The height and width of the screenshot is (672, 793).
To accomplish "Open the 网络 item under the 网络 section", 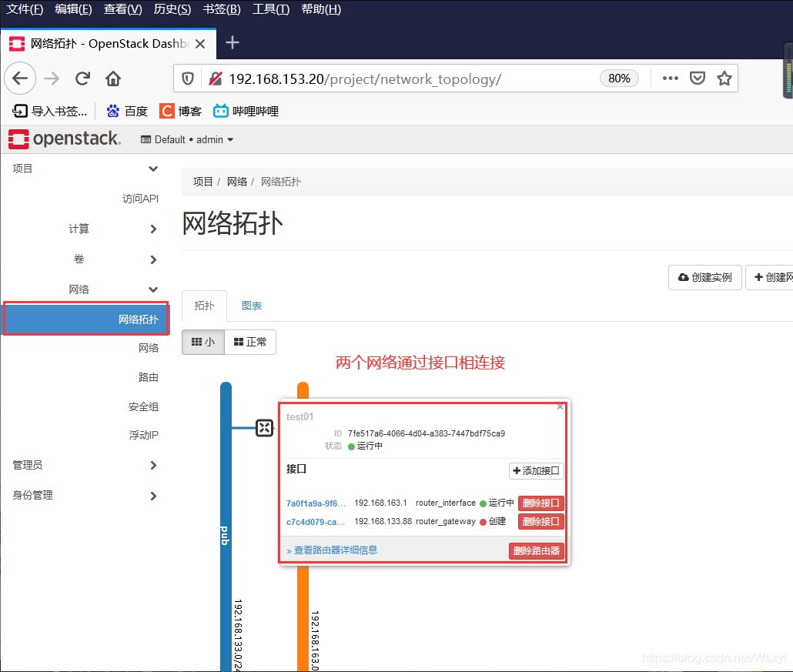I will coord(149,348).
